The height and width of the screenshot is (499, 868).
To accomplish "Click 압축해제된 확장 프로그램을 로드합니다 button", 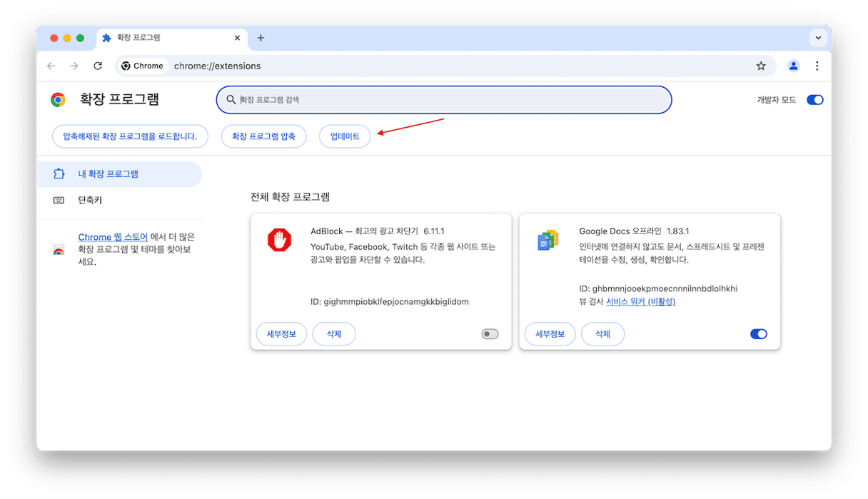I will pos(130,136).
